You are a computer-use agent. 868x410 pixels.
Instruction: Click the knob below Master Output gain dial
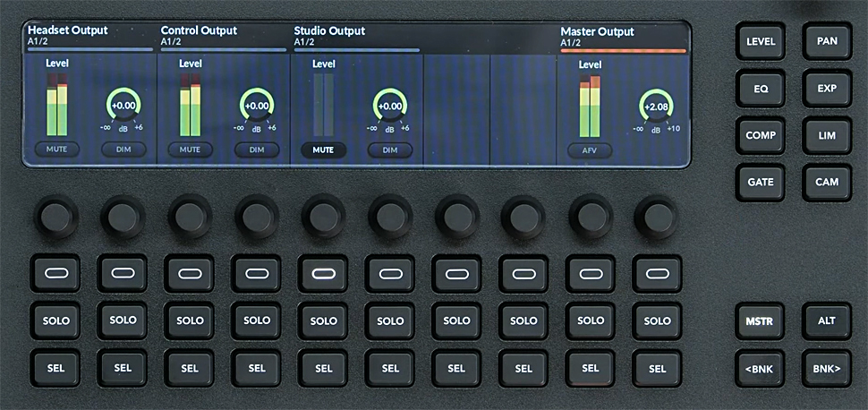coord(657,217)
